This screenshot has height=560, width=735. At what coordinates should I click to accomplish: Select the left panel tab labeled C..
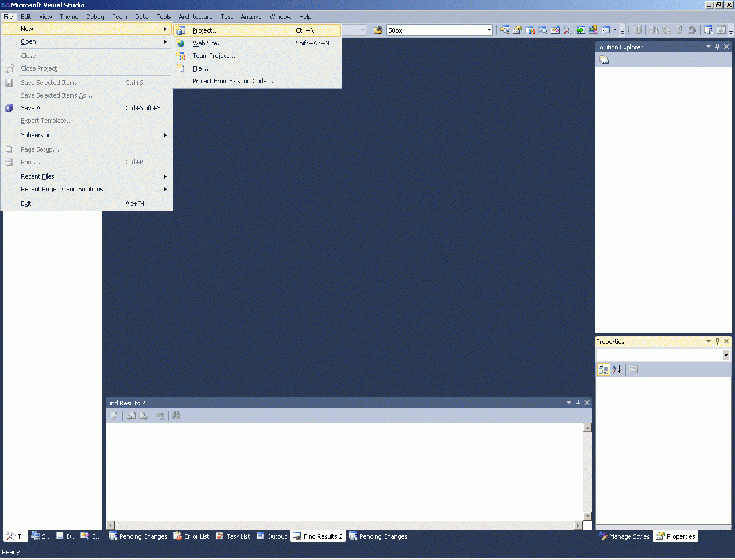tap(90, 536)
